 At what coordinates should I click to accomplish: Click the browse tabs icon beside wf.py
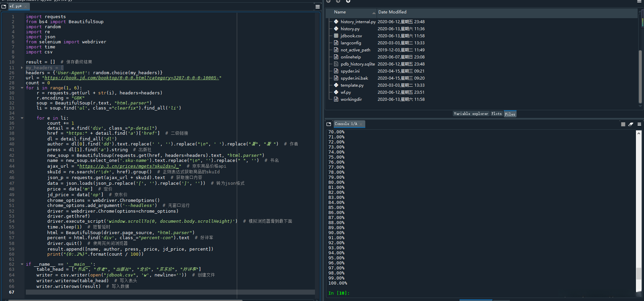pyautogui.click(x=4, y=6)
